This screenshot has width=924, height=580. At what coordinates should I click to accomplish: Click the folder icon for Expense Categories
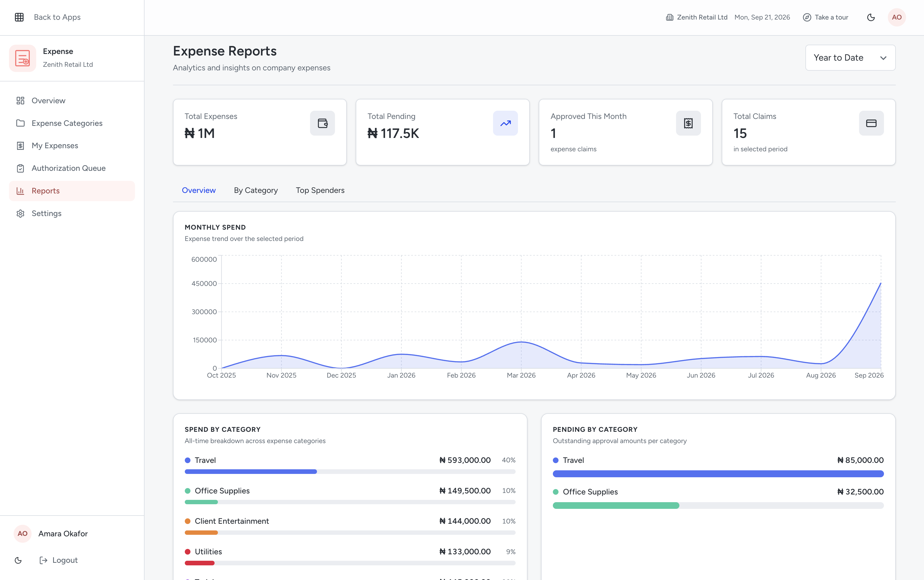pos(20,123)
